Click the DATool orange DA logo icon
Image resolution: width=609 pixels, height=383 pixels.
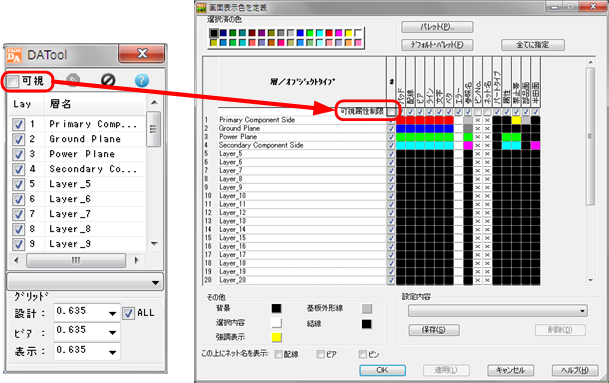point(14,55)
